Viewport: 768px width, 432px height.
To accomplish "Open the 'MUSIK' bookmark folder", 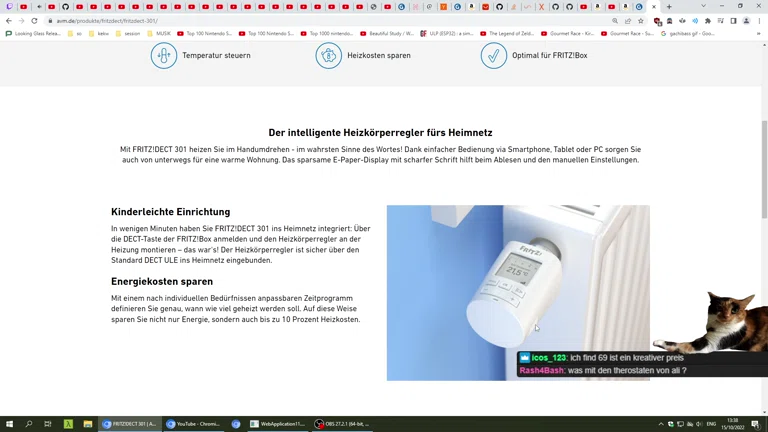I will [159, 34].
